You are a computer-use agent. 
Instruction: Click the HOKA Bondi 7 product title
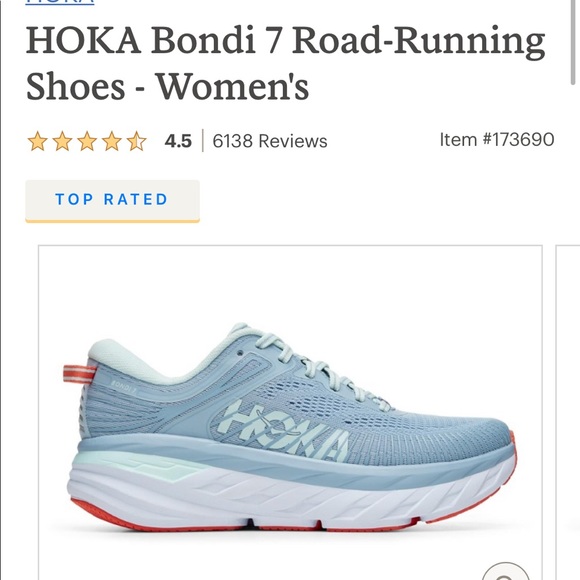285,63
